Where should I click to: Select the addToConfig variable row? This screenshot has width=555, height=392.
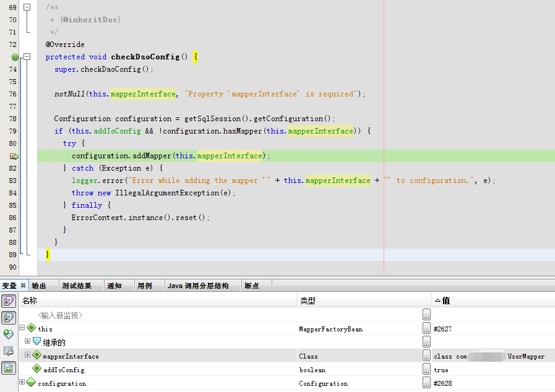pyautogui.click(x=286, y=369)
